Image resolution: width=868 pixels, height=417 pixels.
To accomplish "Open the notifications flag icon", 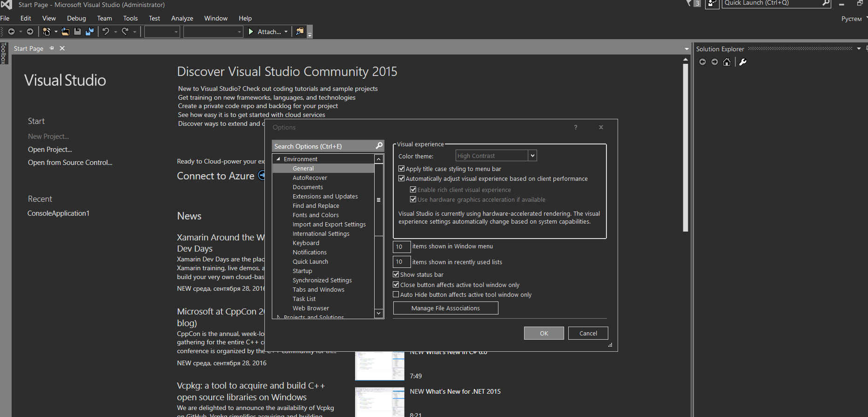I will (689, 3).
